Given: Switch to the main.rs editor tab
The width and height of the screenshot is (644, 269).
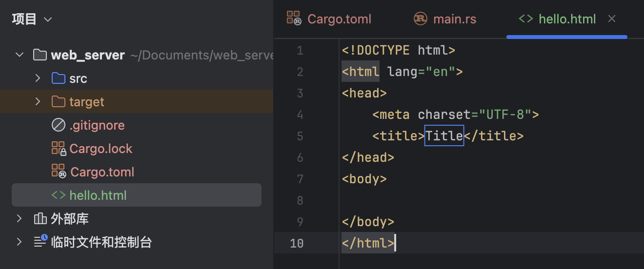Looking at the screenshot, I should [x=445, y=19].
